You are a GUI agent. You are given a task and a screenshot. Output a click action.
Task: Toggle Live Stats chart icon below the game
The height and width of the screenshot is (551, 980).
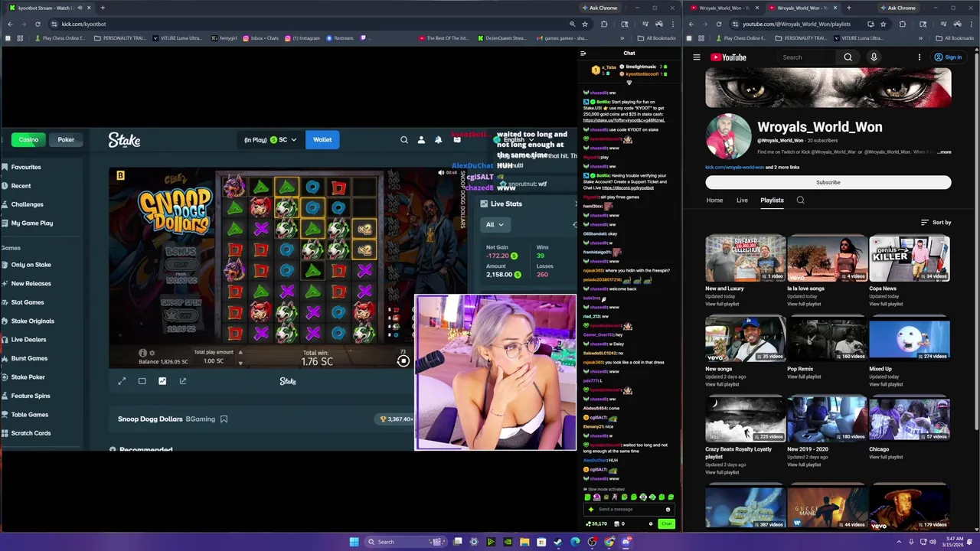coord(162,381)
